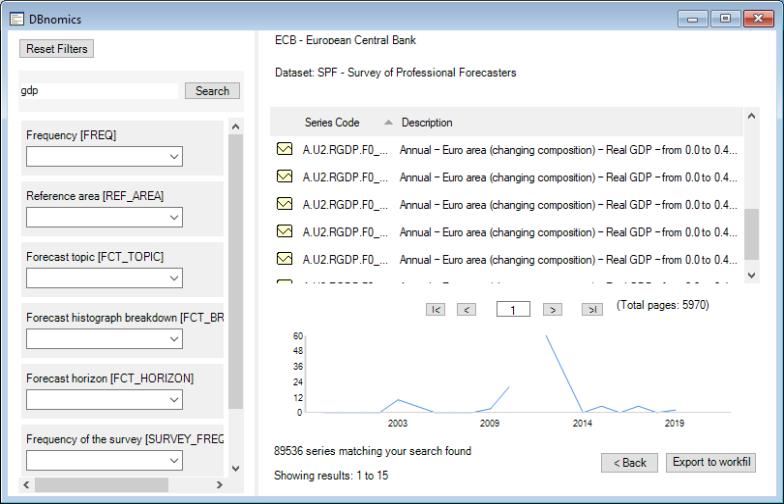Open the Reference area dropdown
This screenshot has width=784, height=504.
tap(105, 217)
